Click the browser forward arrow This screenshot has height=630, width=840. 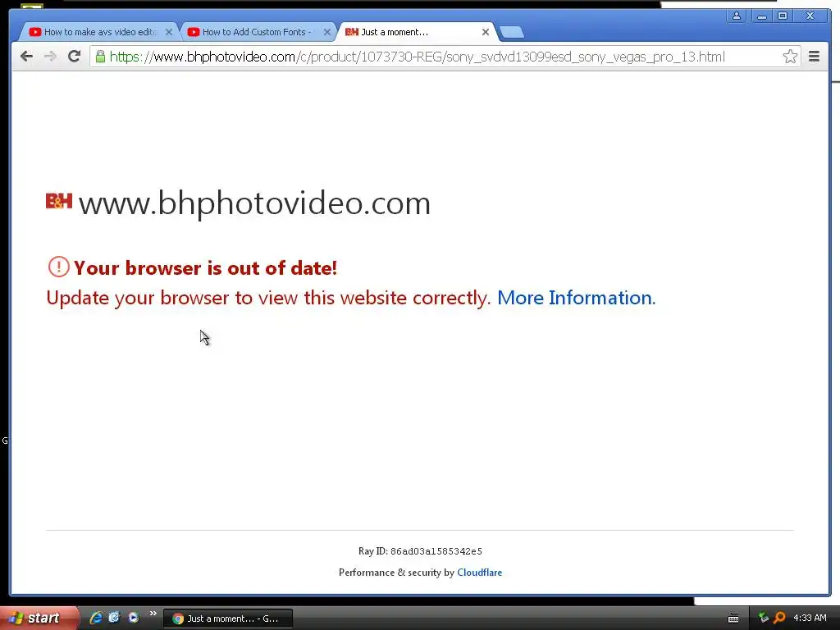(50, 57)
